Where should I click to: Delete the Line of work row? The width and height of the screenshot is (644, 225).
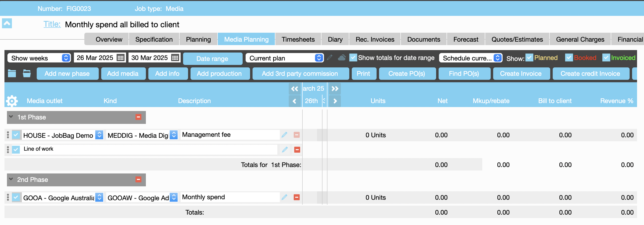[297, 150]
